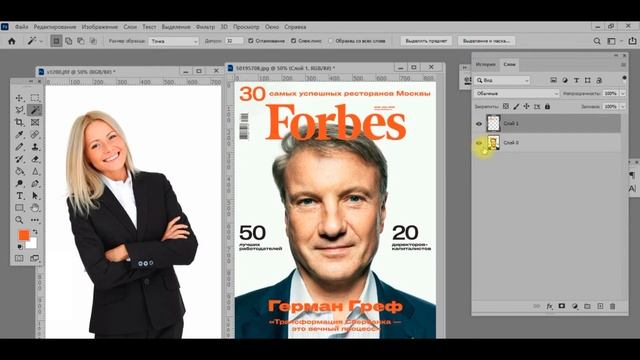Toggle lock transparent pixels in Layers panel
640x360 pixels.
coord(506,107)
